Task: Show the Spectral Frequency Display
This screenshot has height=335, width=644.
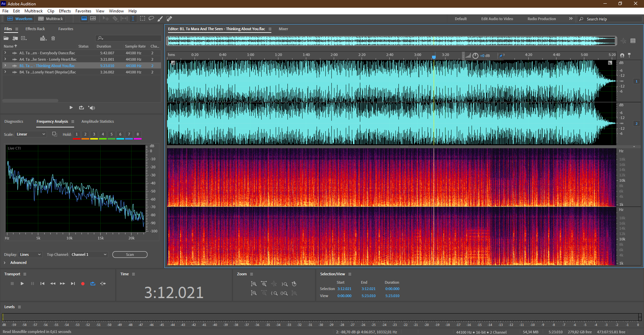Action: 84,19
